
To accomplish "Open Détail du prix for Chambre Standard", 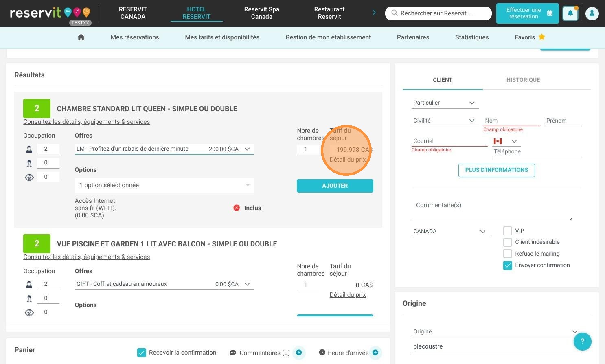I will 348,160.
